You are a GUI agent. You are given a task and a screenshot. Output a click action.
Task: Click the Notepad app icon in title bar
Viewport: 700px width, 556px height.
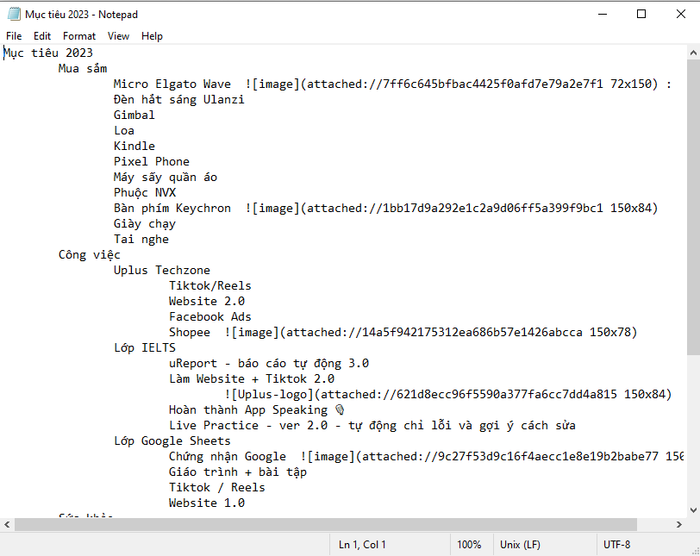coord(14,14)
